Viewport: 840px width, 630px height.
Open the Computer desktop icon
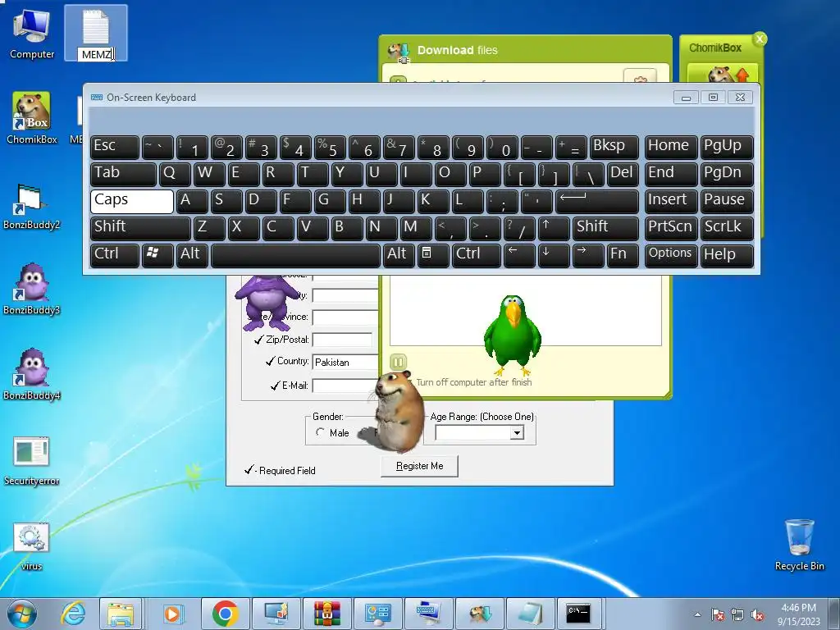click(32, 34)
